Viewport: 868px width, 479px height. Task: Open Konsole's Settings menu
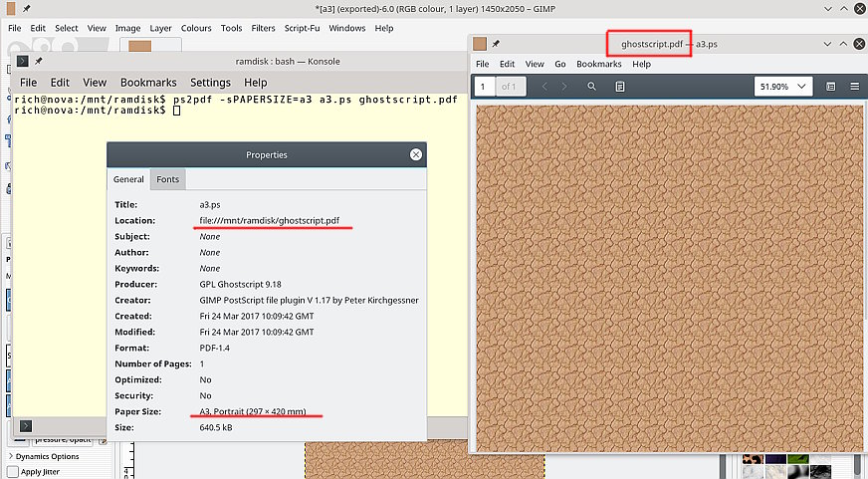pyautogui.click(x=210, y=83)
